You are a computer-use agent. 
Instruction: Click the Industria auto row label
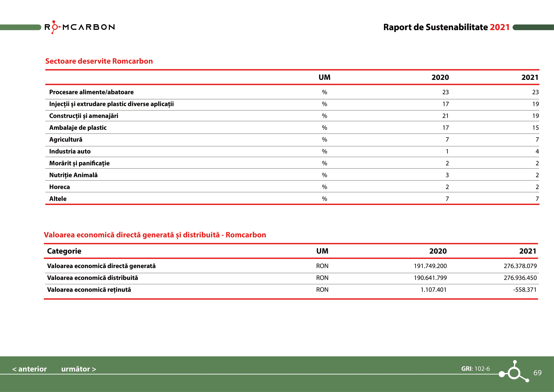[70, 151]
